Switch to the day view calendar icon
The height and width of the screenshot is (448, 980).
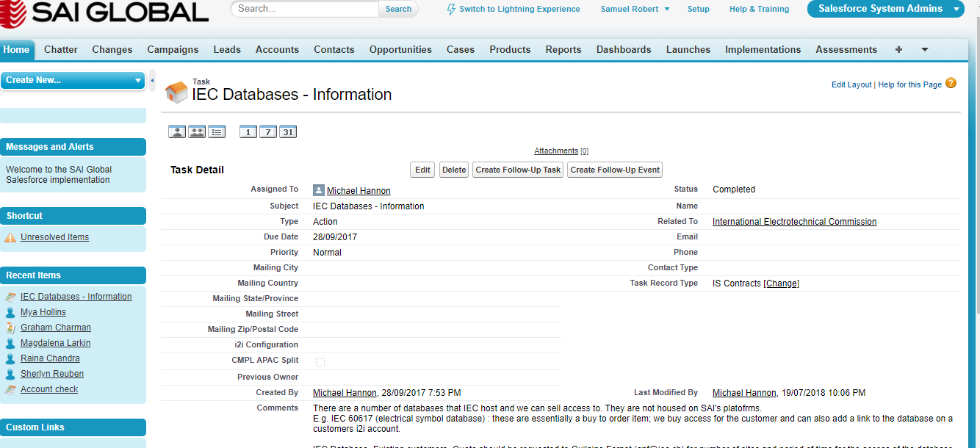point(248,132)
